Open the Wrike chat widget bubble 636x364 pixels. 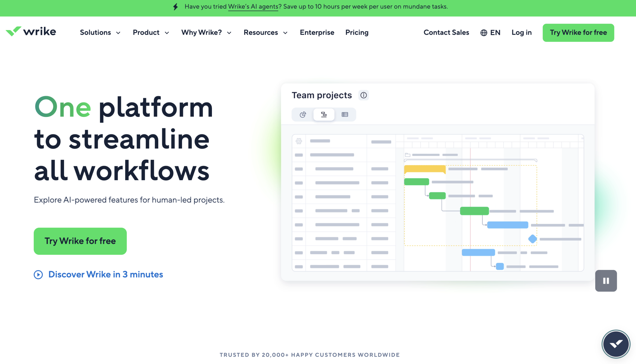click(x=616, y=344)
